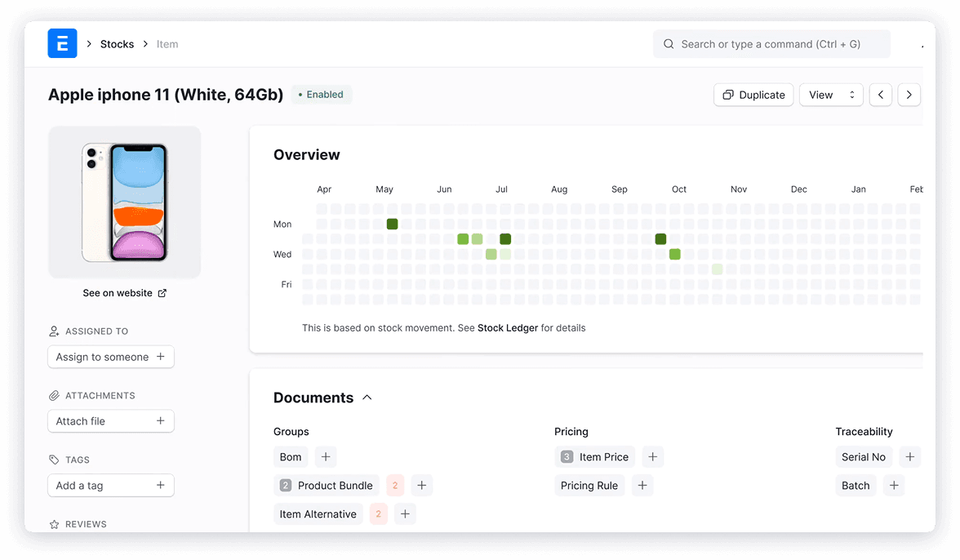Click Assign to someone button
The height and width of the screenshot is (560, 960).
pos(111,357)
